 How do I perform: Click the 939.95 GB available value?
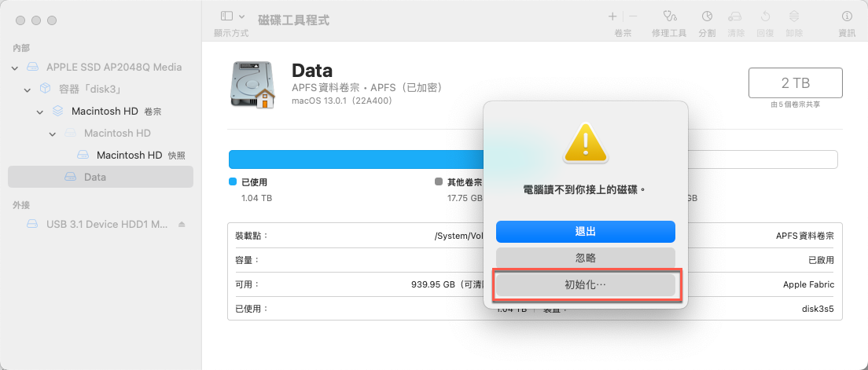(433, 284)
